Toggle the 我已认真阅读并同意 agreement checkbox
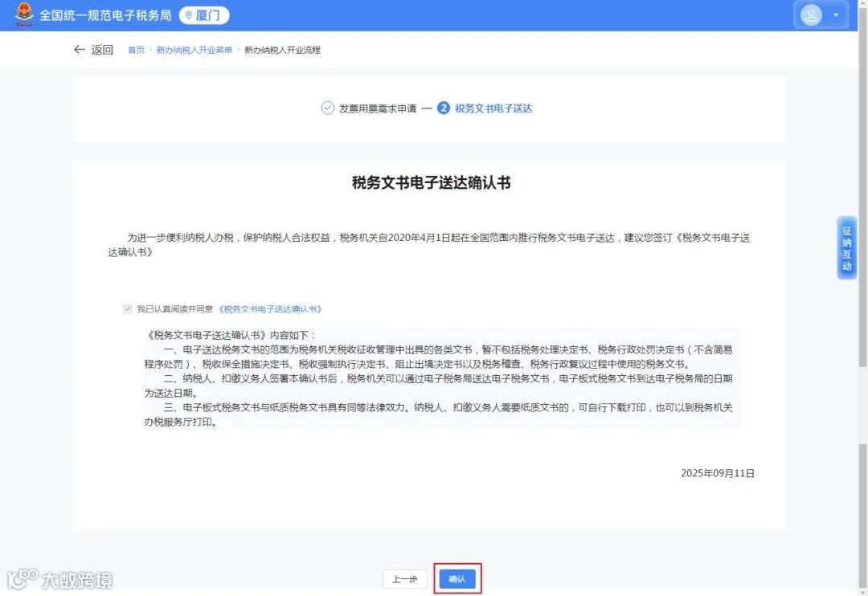Screen dimensions: 868x596 pyautogui.click(x=128, y=308)
